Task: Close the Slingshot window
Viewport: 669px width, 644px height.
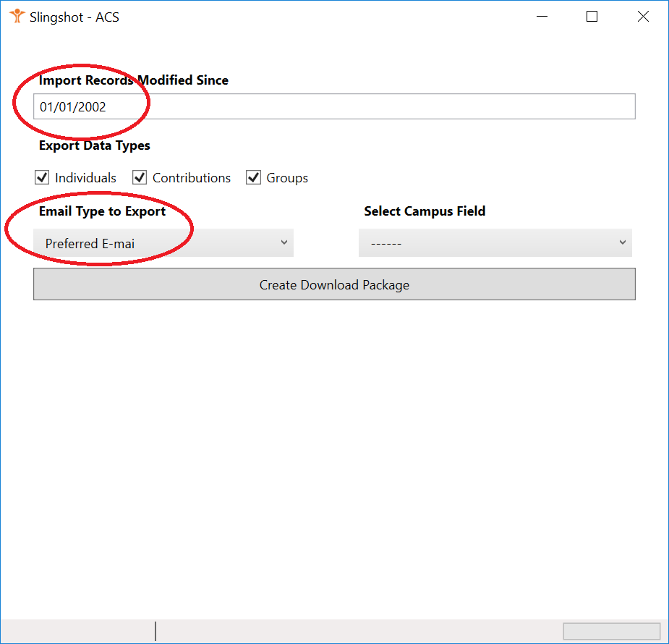Action: point(643,17)
